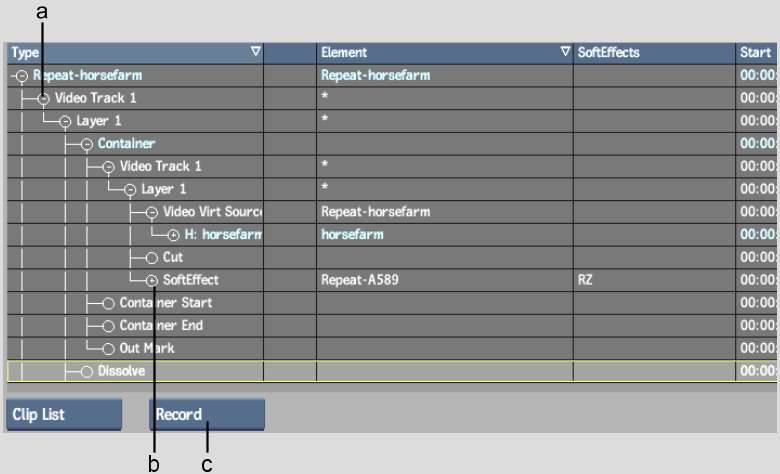Viewport: 780px width, 474px height.
Task: Open the Type column sort dropdown
Action: tap(255, 52)
